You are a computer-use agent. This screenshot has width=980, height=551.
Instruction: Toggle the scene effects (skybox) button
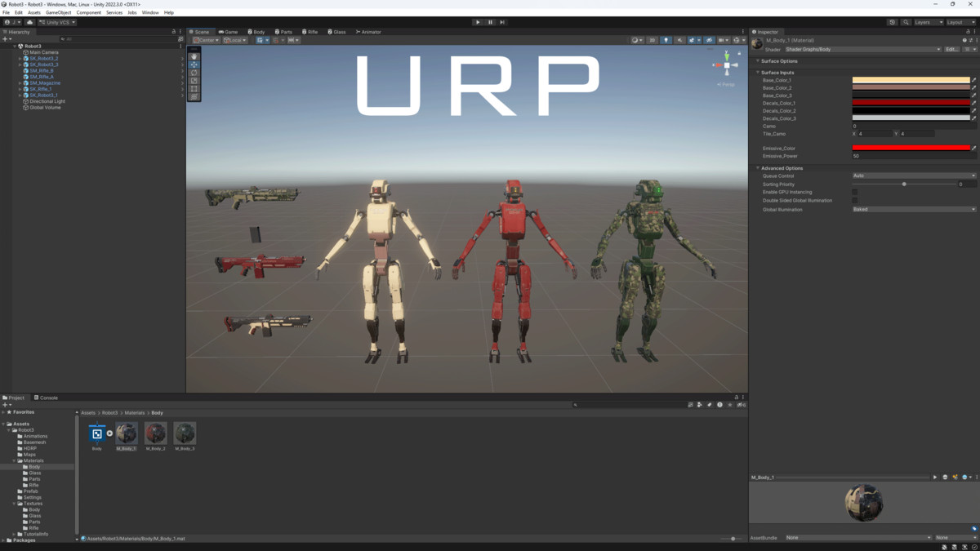[693, 40]
